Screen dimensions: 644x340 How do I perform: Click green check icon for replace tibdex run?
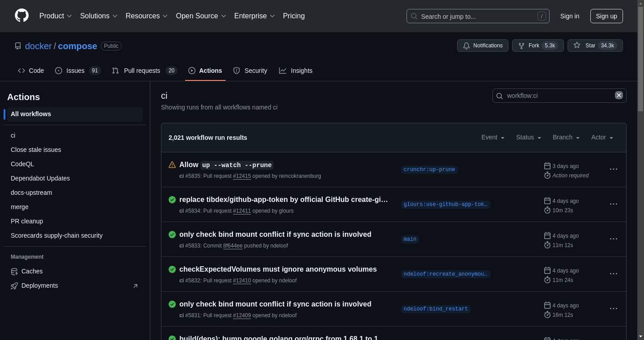click(x=172, y=200)
